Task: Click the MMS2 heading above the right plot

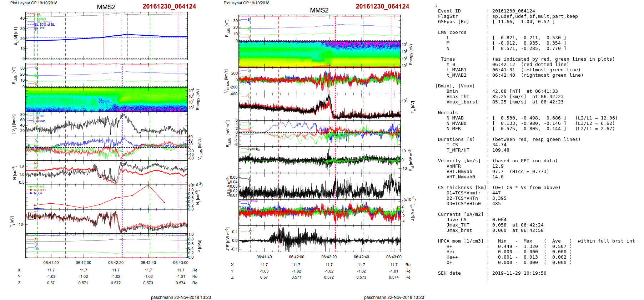Action: tap(319, 10)
